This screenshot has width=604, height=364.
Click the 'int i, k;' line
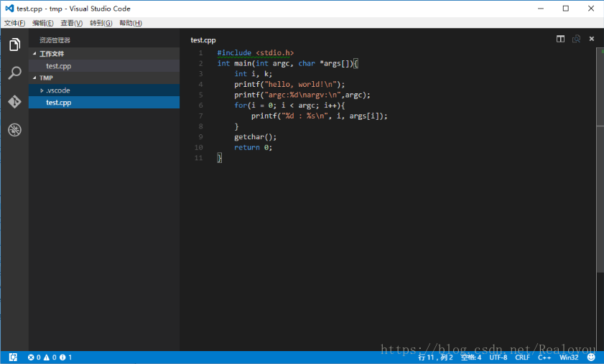coord(253,74)
